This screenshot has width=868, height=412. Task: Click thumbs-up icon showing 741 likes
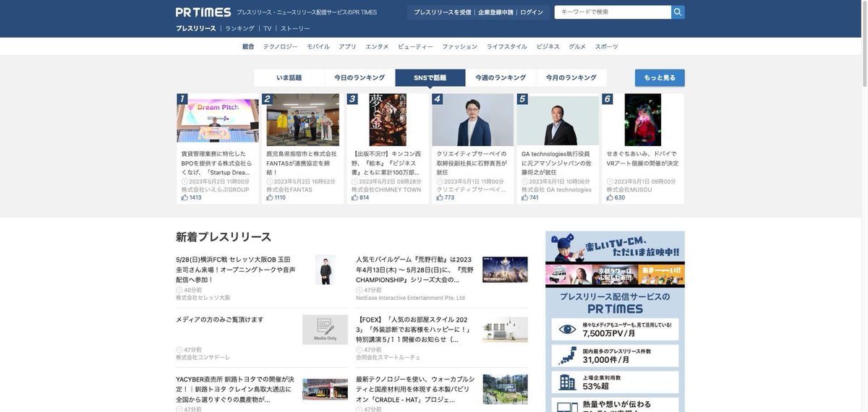coord(525,197)
